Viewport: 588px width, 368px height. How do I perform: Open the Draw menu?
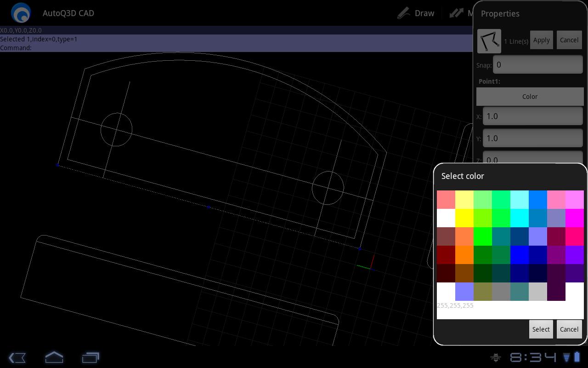tap(416, 13)
